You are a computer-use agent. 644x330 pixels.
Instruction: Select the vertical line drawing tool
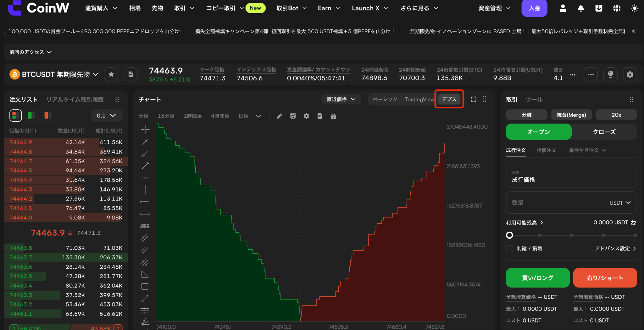145,190
